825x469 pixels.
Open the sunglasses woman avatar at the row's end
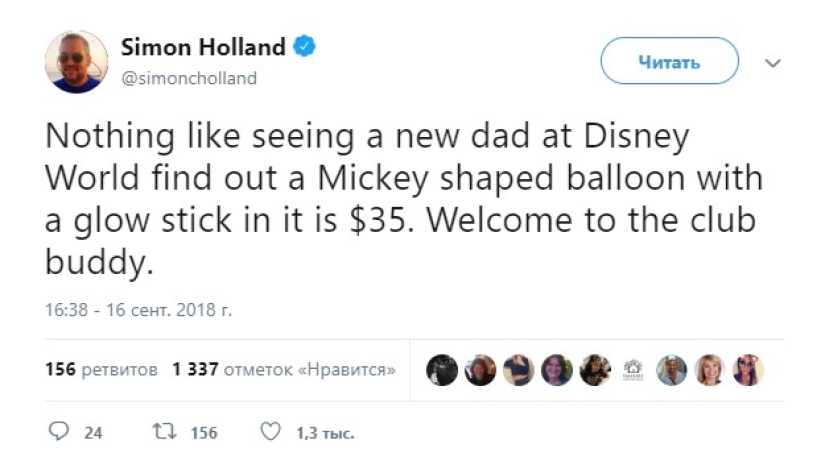pyautogui.click(x=747, y=370)
